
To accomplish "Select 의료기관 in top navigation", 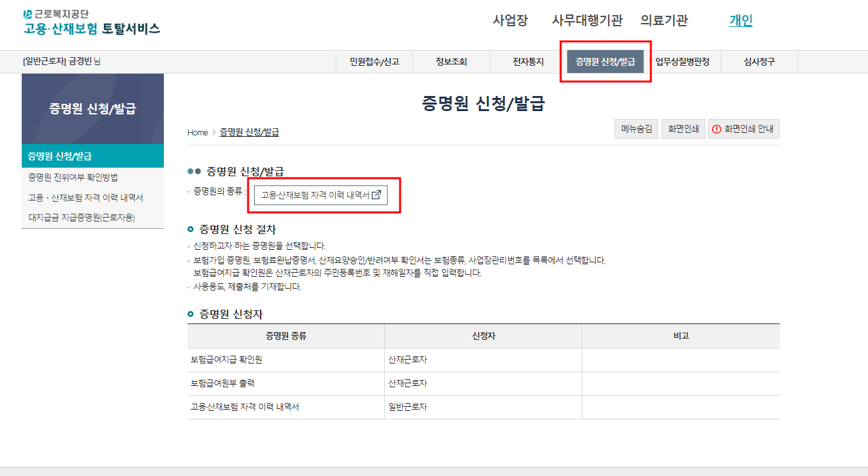I will coord(665,20).
